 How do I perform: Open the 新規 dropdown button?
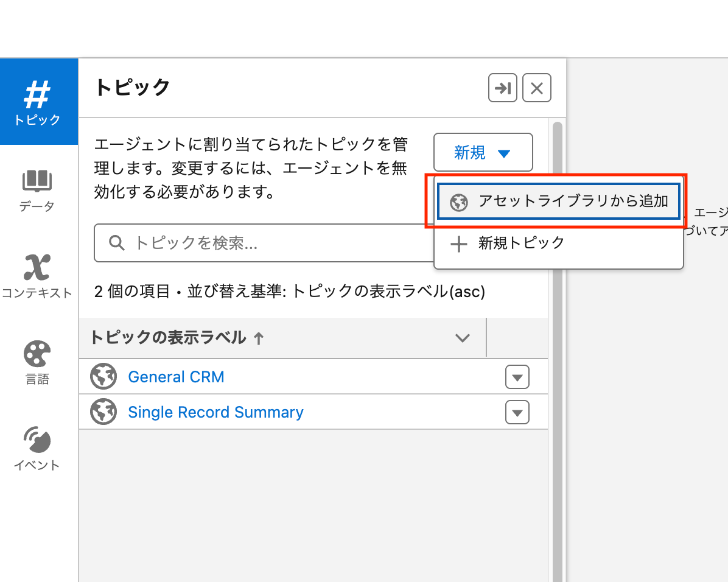click(483, 152)
